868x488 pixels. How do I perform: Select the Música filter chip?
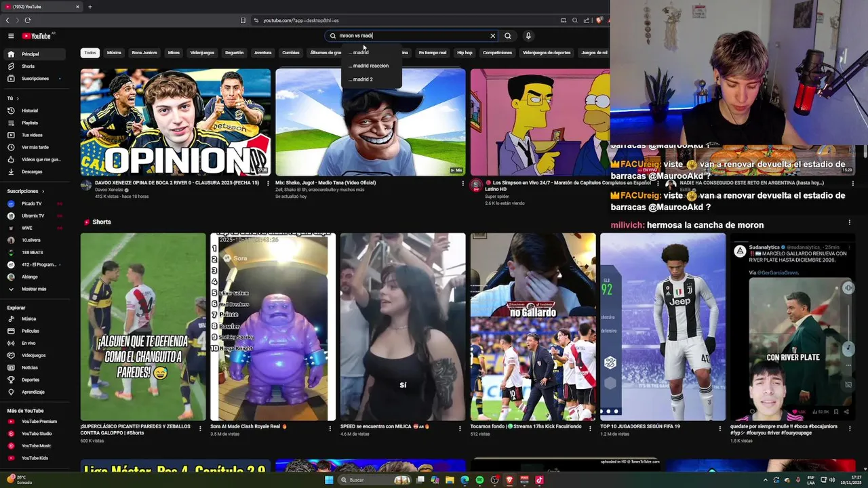coord(114,53)
